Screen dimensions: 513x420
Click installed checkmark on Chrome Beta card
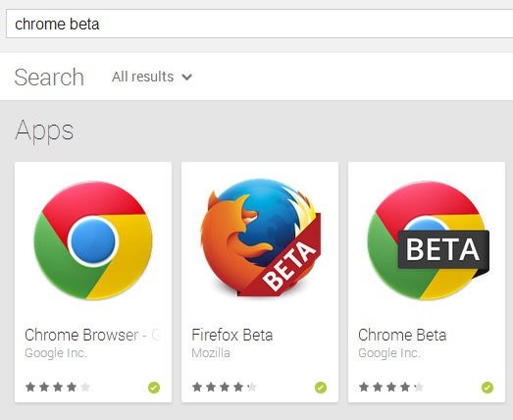(487, 388)
